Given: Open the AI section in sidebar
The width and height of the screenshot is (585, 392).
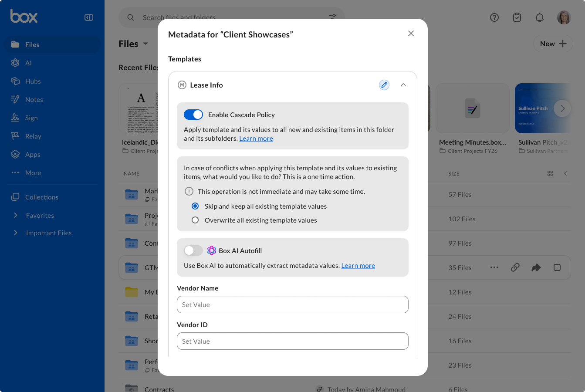Looking at the screenshot, I should tap(52, 63).
